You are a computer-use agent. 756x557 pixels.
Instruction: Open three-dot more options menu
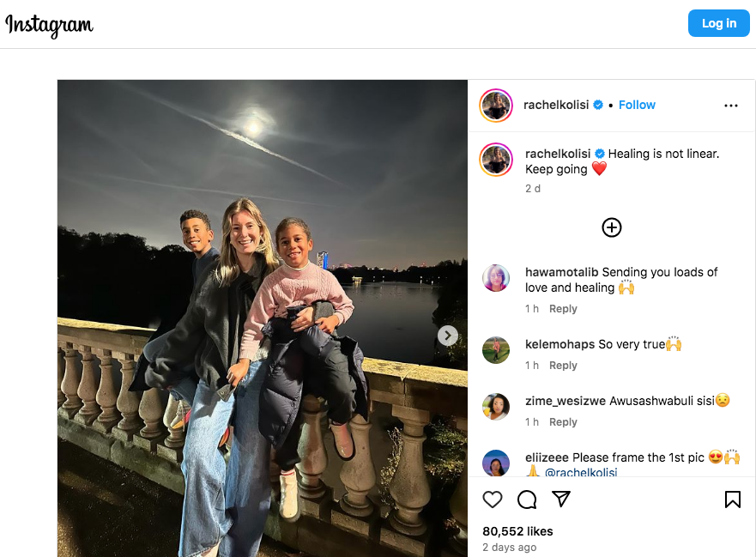[730, 106]
